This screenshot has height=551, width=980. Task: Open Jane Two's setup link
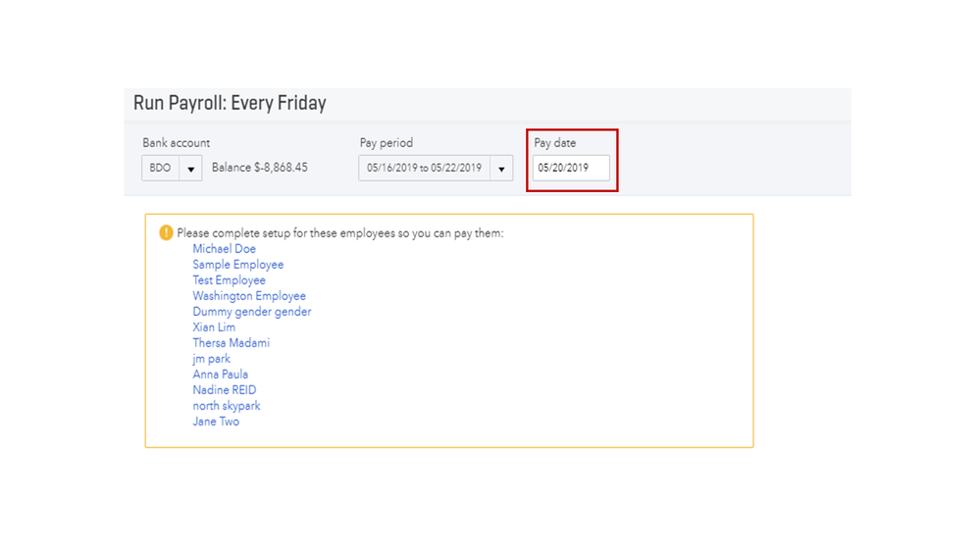point(216,422)
